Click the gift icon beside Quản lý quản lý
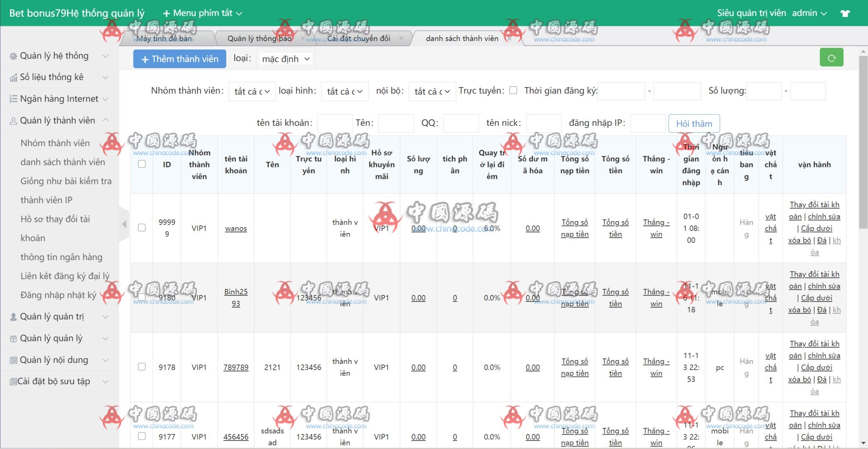 (14, 338)
